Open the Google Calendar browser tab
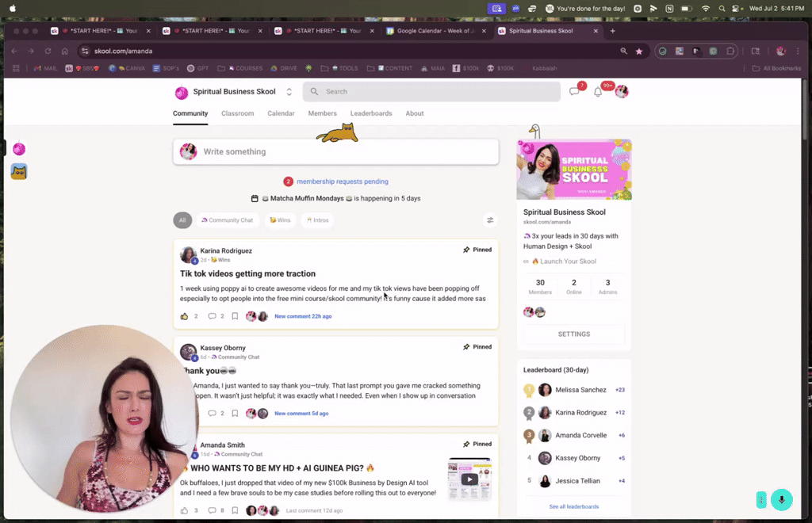 436,31
